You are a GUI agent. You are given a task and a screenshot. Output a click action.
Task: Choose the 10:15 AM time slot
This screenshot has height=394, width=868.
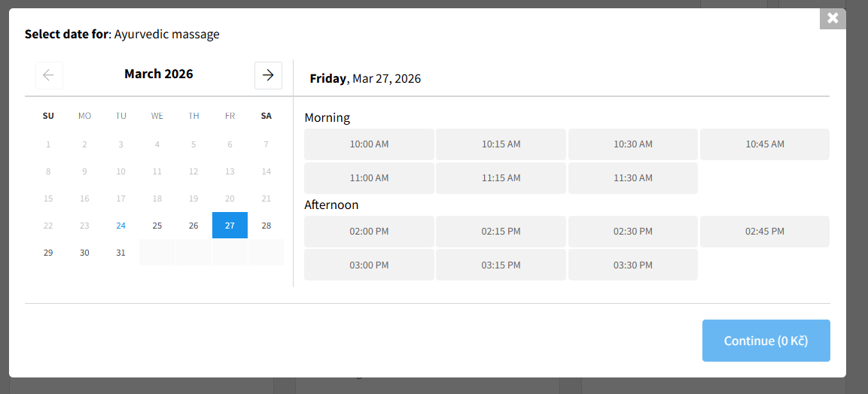(x=501, y=144)
